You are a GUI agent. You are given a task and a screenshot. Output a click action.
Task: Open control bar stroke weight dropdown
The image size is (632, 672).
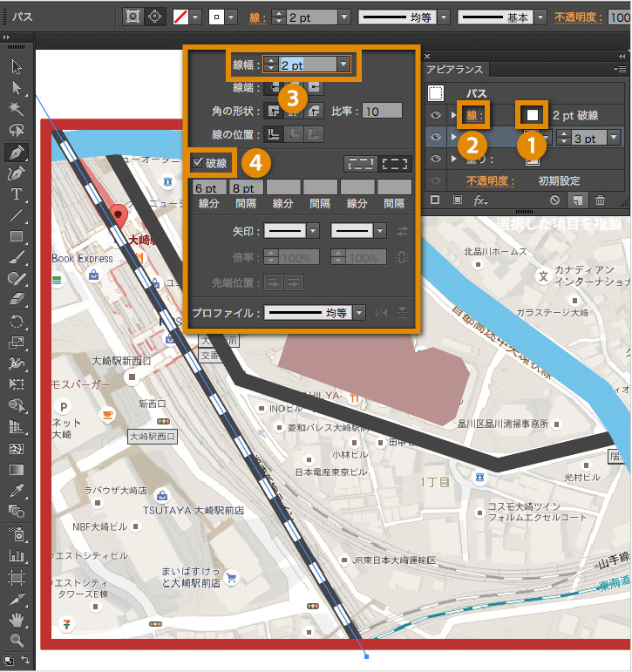point(344,17)
